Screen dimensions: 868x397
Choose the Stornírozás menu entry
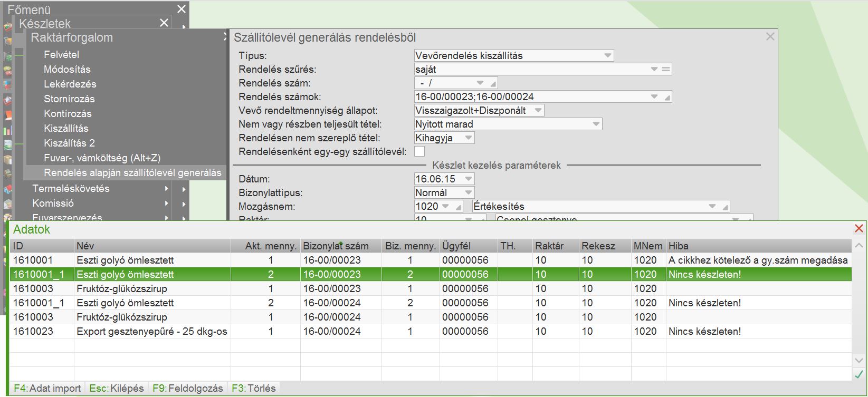click(69, 99)
